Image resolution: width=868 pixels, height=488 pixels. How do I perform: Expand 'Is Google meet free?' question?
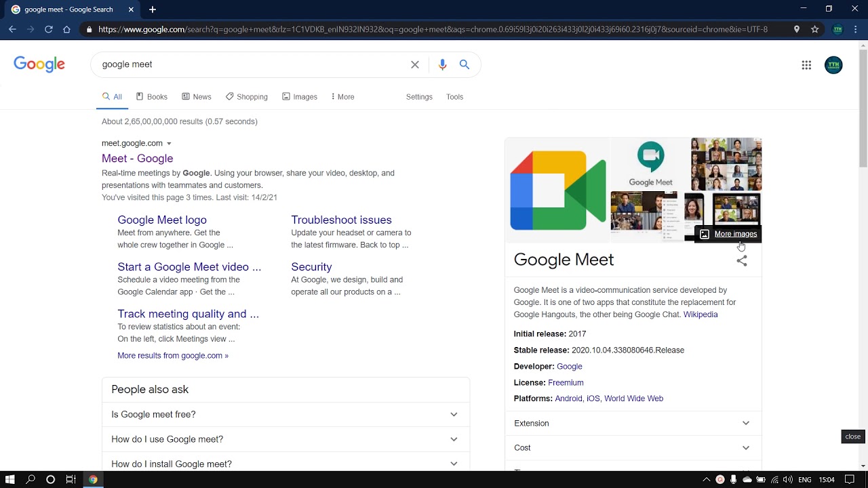(285, 414)
